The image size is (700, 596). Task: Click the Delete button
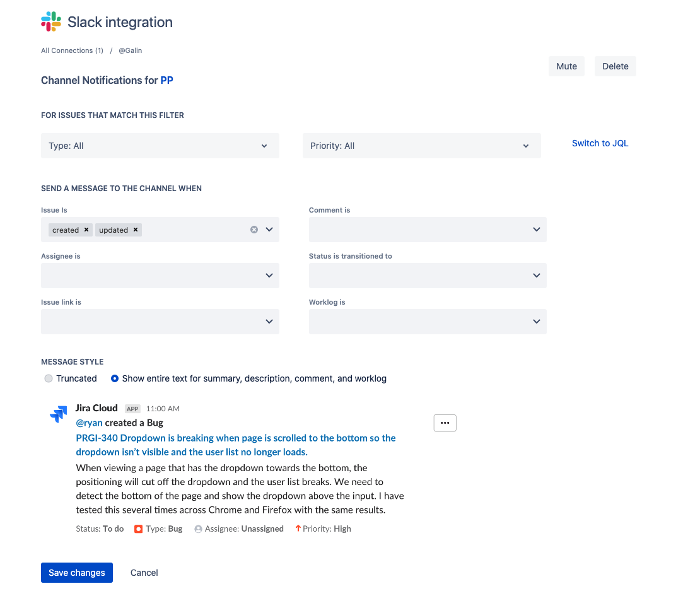coord(615,66)
